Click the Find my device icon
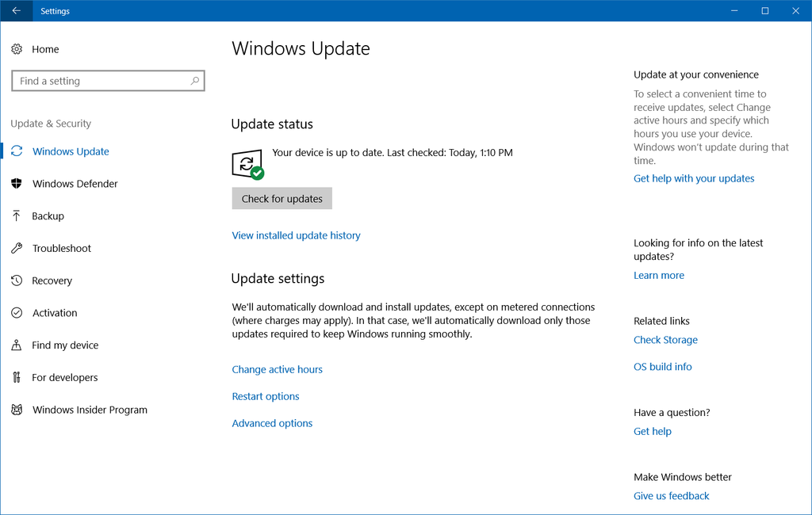This screenshot has width=812, height=515. pos(17,345)
